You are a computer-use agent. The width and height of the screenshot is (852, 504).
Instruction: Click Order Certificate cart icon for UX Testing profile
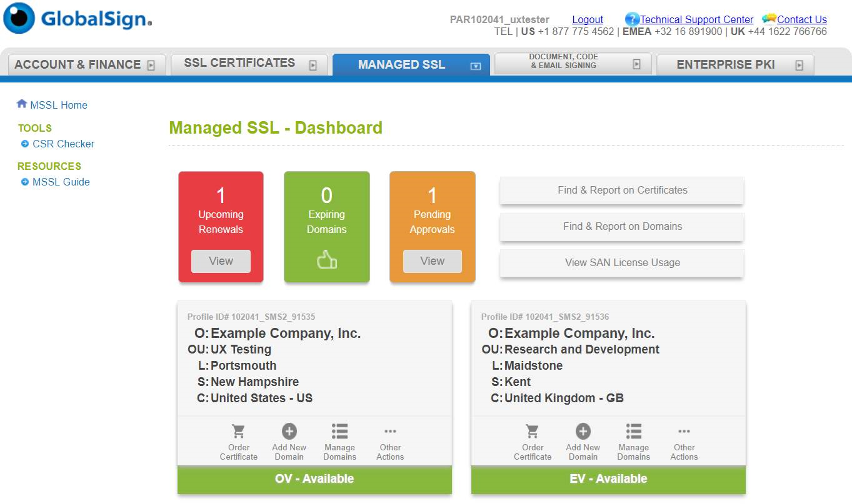(x=238, y=432)
